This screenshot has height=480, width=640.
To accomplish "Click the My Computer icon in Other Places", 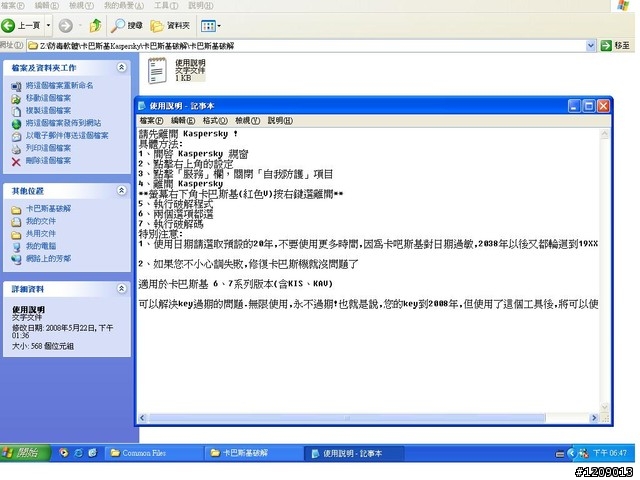I will [16, 247].
